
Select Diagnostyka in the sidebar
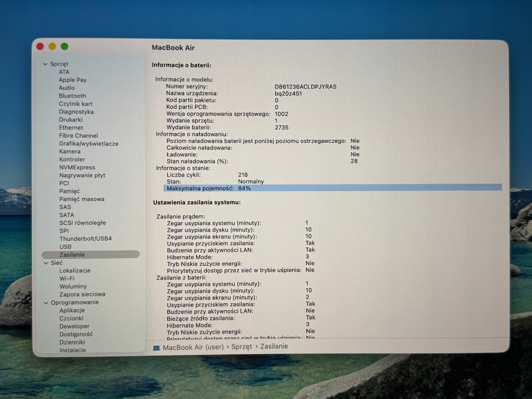pos(76,112)
